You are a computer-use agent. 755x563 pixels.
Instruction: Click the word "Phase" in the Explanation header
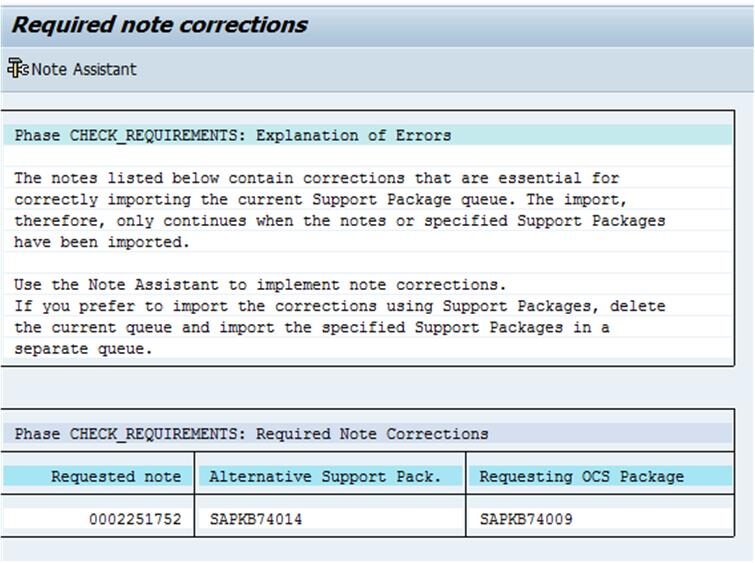point(37,135)
